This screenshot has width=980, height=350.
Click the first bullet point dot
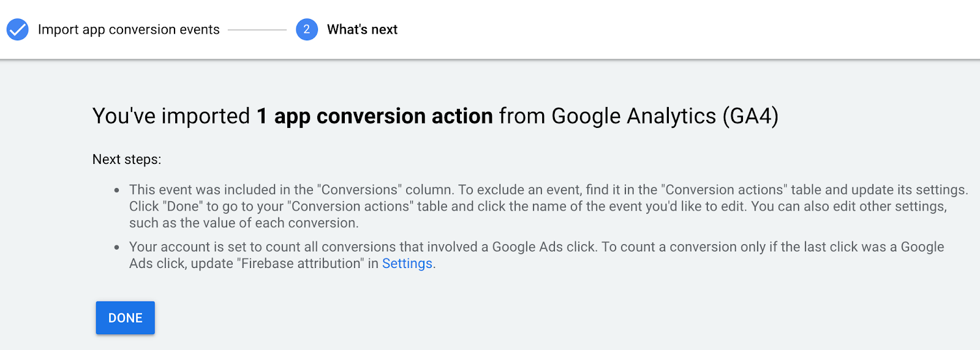click(x=117, y=190)
